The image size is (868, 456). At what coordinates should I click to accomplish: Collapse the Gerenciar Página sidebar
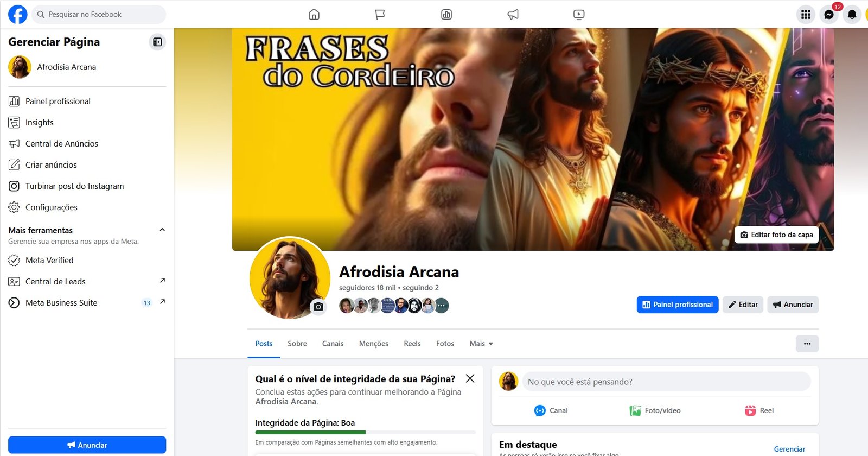[x=157, y=42]
